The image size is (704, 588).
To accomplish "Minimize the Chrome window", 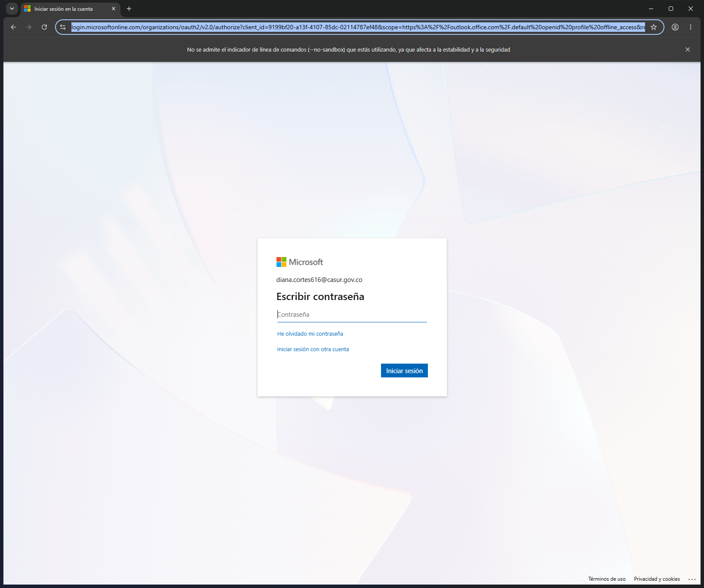I will click(651, 9).
